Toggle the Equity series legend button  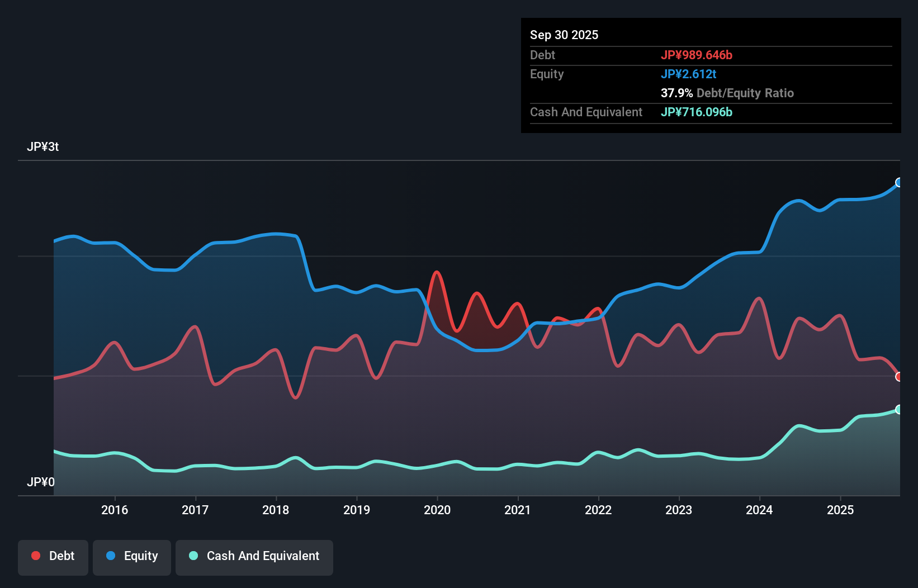pyautogui.click(x=132, y=557)
